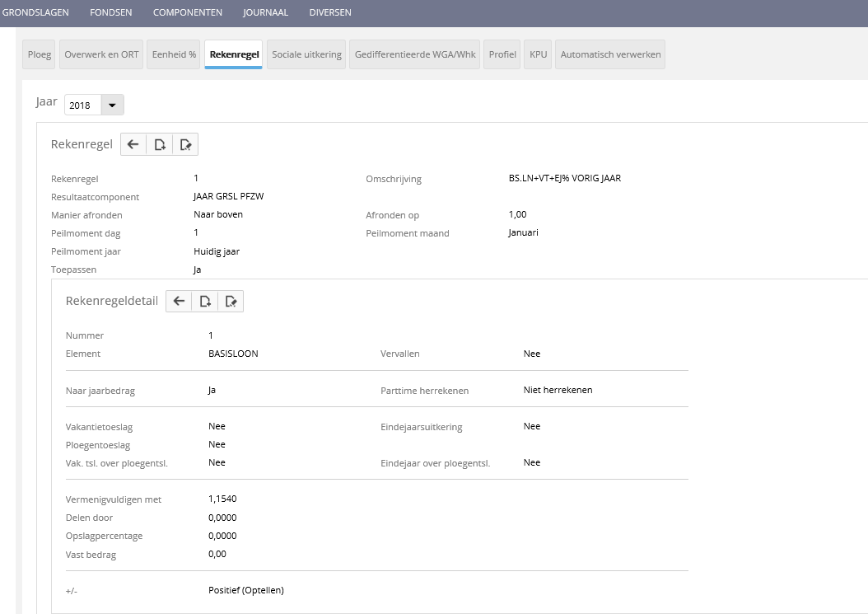Go to the Overwerk en ORT tab
Image resolution: width=868 pixels, height=614 pixels.
[x=102, y=54]
